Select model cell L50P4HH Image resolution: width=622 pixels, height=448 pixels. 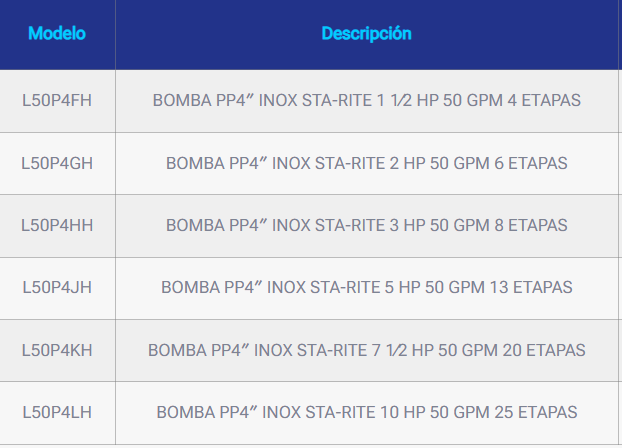(x=57, y=225)
